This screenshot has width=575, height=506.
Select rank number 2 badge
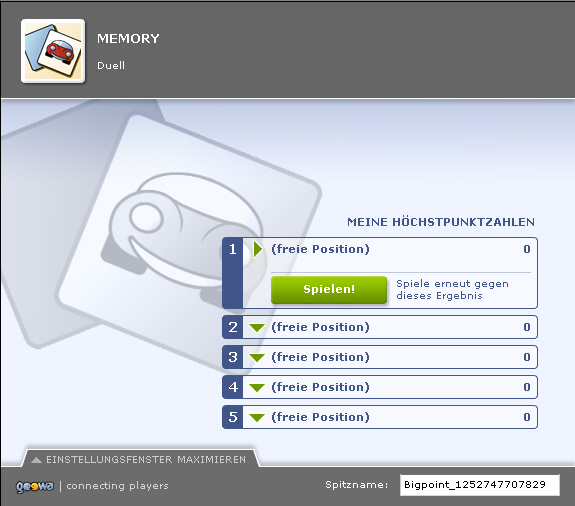pyautogui.click(x=232, y=327)
